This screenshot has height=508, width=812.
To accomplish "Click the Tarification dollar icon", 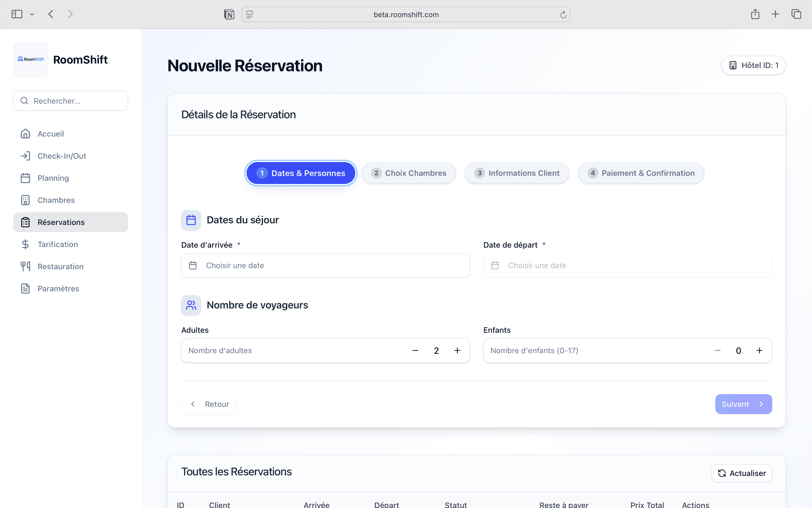I will (25, 244).
